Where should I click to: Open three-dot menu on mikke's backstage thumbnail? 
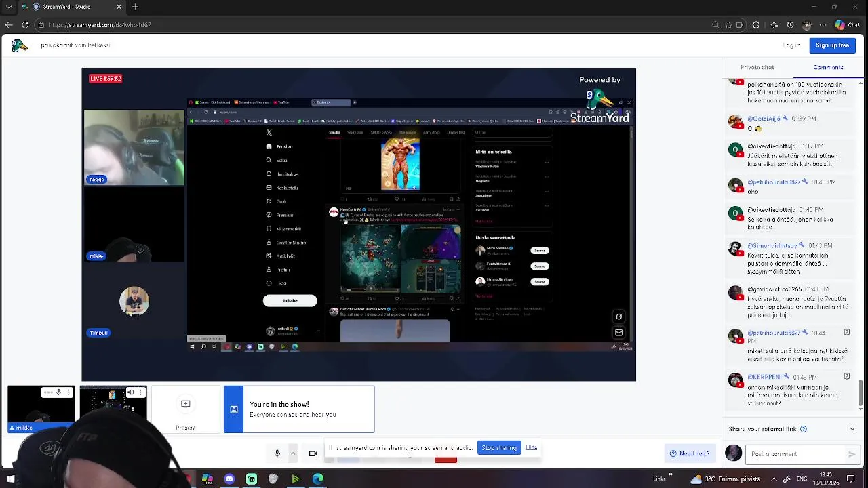pos(68,392)
